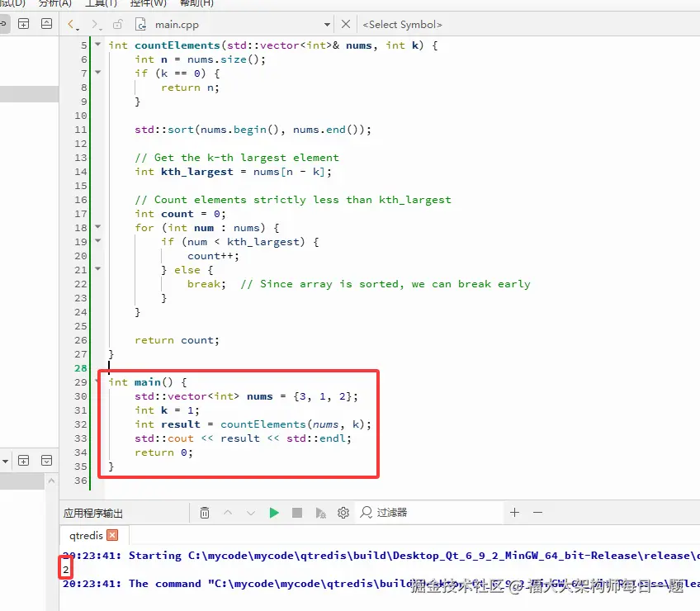Click 'std::sort' call on line 11

(x=164, y=130)
